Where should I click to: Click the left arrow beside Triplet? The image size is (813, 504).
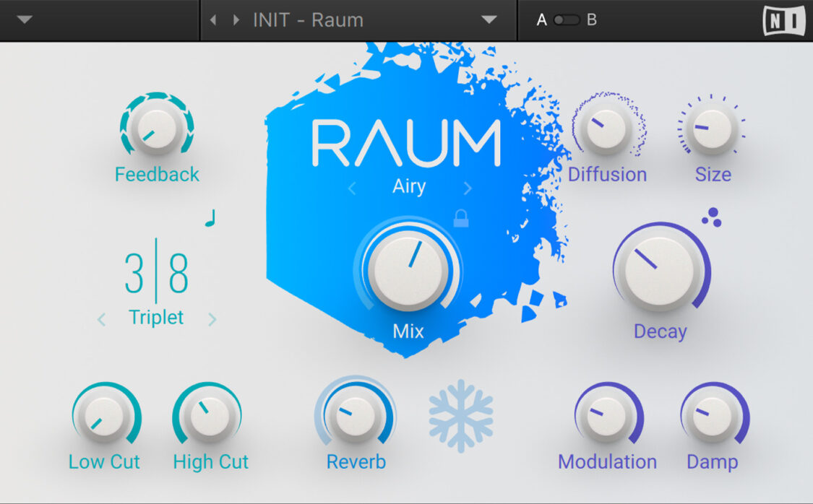point(101,318)
